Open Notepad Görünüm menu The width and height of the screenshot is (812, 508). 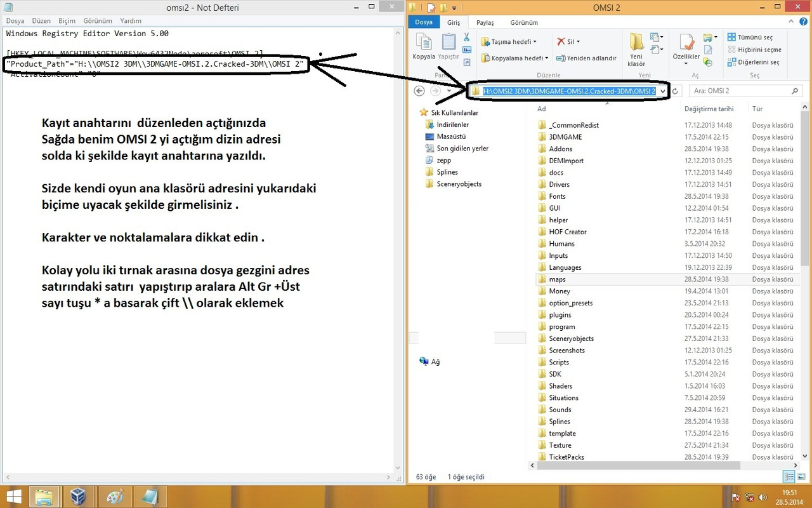point(98,21)
